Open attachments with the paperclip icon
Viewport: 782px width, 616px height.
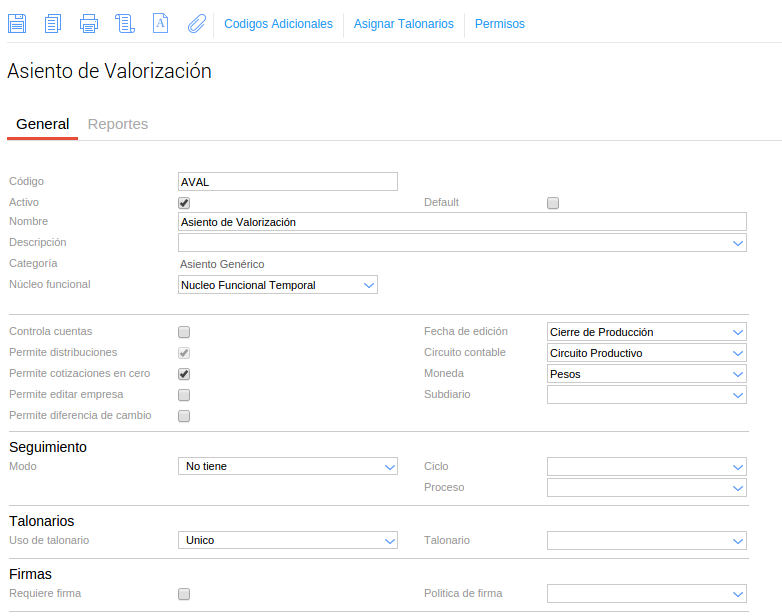click(x=197, y=23)
